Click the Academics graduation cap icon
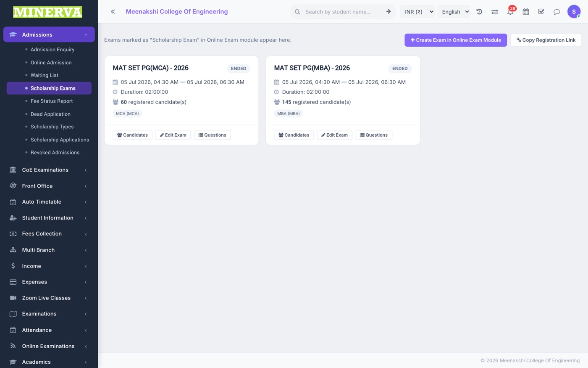The image size is (588, 368). point(13,362)
